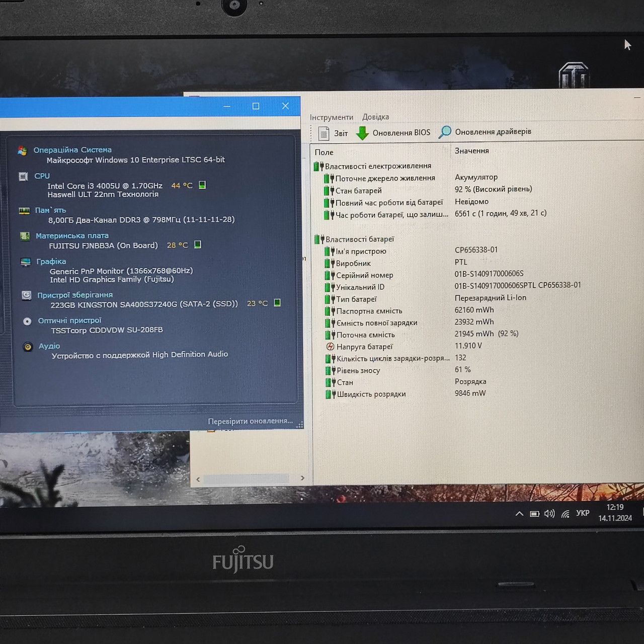This screenshot has width=644, height=644.
Task: Click the motherboard temperature indicator next to 28 °C
Action: tap(198, 245)
